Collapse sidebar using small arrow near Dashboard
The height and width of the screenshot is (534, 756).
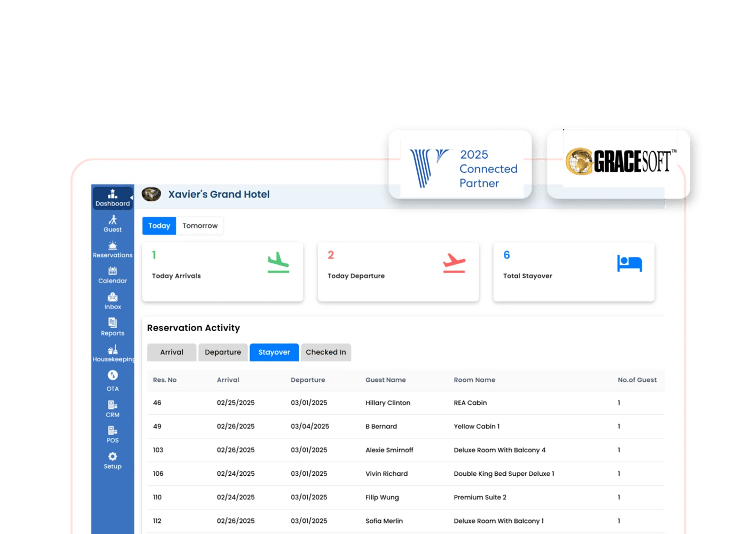click(131, 198)
